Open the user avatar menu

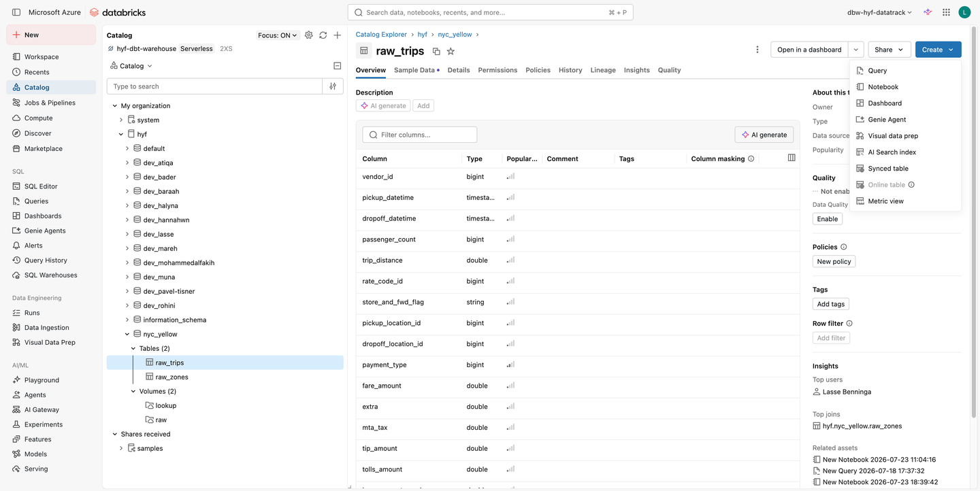964,12
